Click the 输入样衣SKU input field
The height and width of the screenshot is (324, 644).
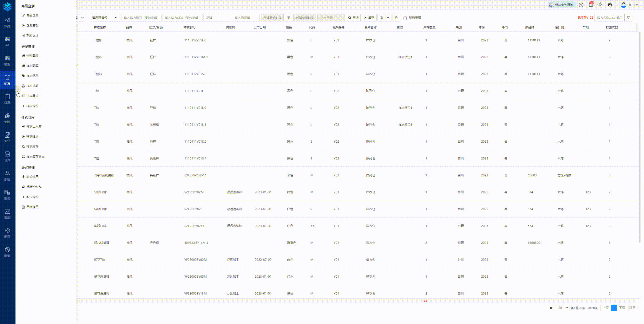coord(182,18)
